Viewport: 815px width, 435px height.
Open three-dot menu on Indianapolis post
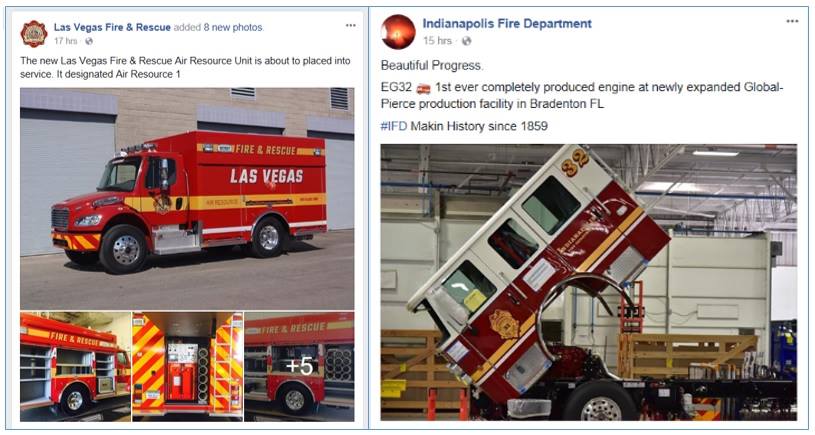tap(792, 21)
